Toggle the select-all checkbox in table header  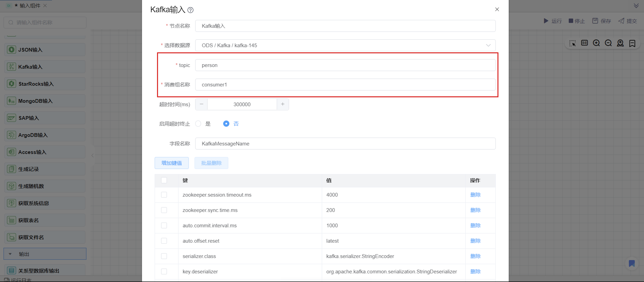point(164,180)
